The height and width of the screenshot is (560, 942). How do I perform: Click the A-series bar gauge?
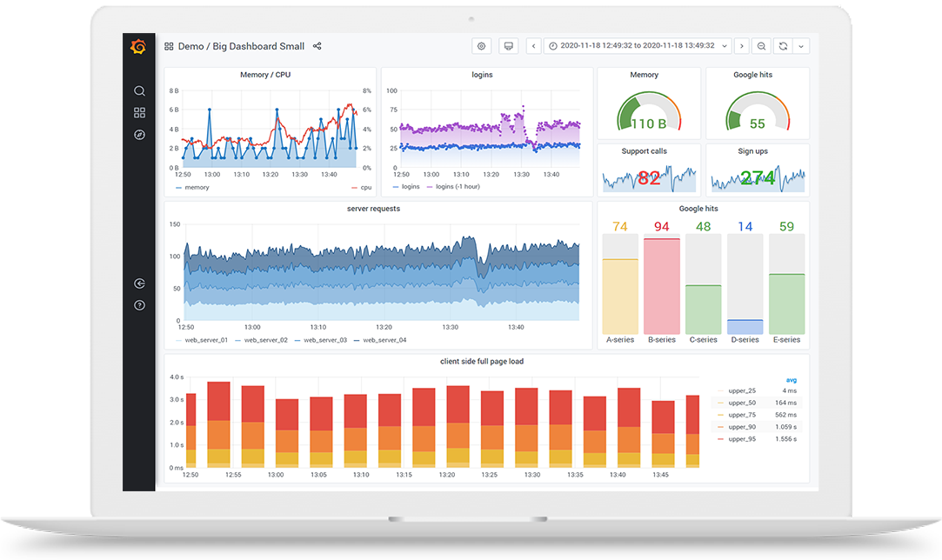[620, 284]
